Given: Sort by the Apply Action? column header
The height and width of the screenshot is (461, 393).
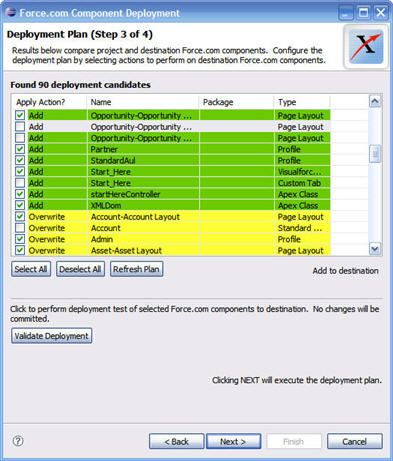Looking at the screenshot, I should [49, 102].
